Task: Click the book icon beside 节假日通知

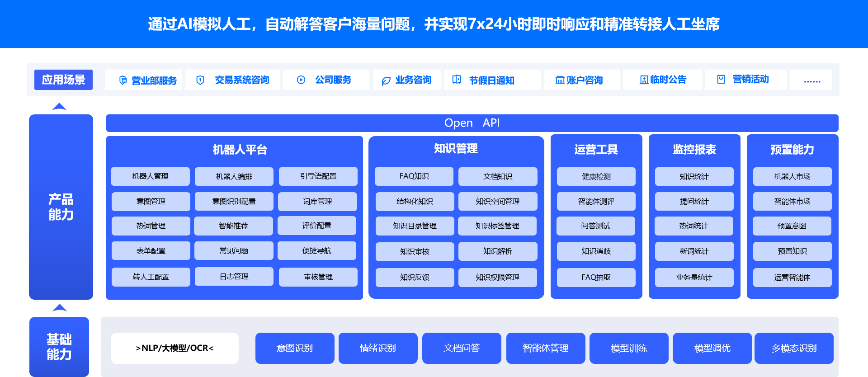Action: (x=457, y=80)
